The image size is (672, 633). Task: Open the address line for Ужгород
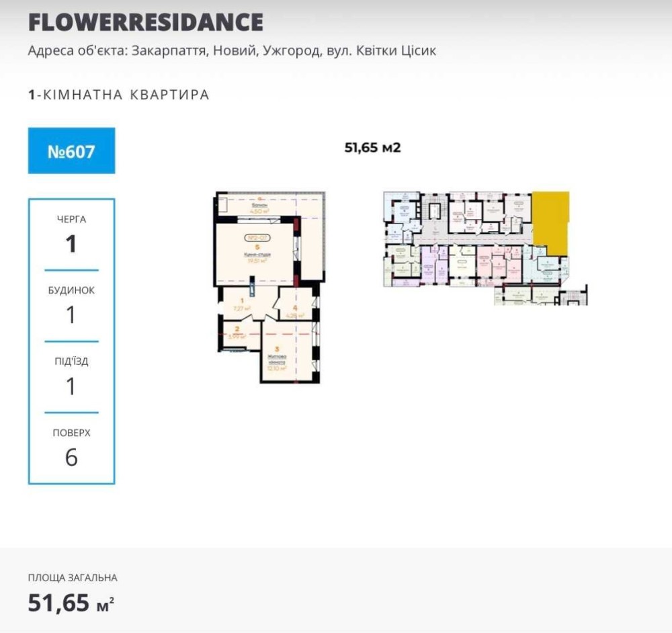tap(233, 51)
